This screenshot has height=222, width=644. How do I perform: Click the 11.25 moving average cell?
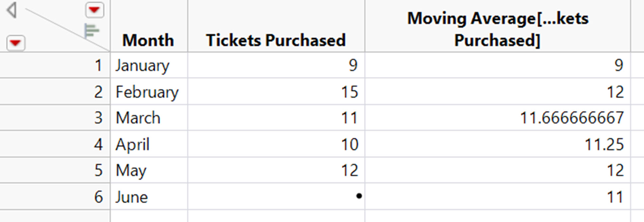(x=498, y=144)
